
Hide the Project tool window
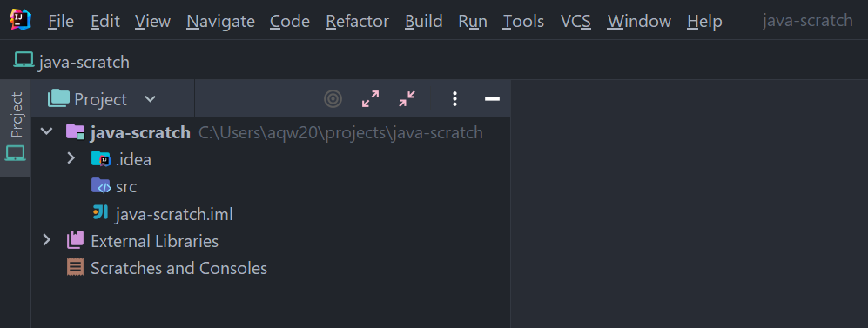tap(492, 99)
